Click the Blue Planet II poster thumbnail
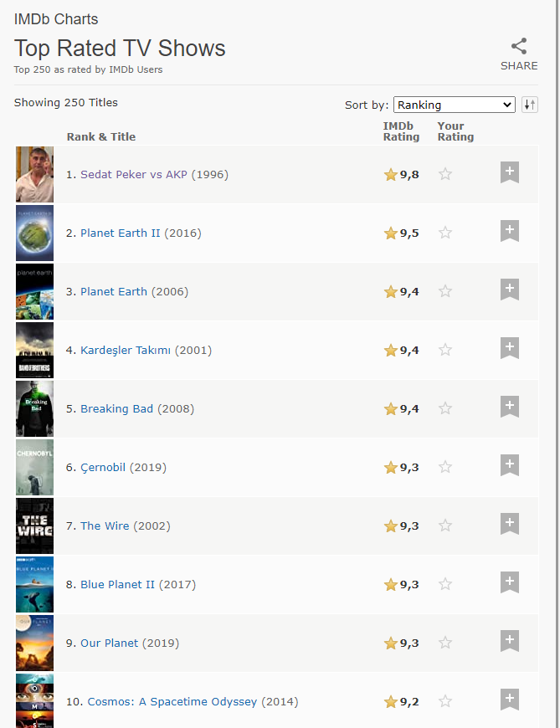The height and width of the screenshot is (728, 560). coord(35,585)
